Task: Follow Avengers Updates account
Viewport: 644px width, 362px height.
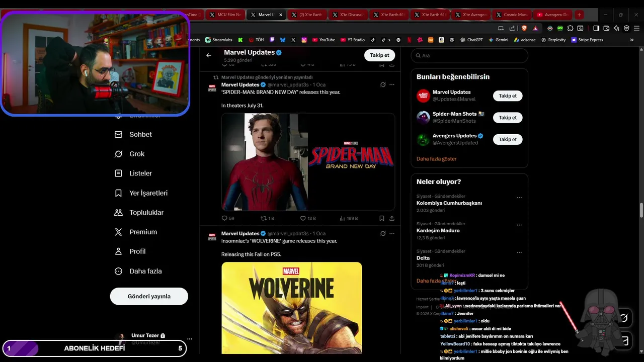Action: (508, 139)
